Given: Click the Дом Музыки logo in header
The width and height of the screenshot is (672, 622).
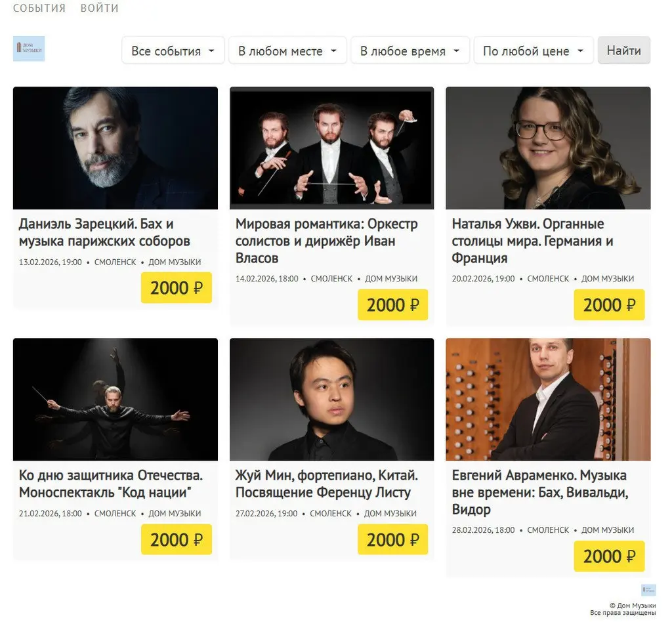Looking at the screenshot, I should 29,49.
